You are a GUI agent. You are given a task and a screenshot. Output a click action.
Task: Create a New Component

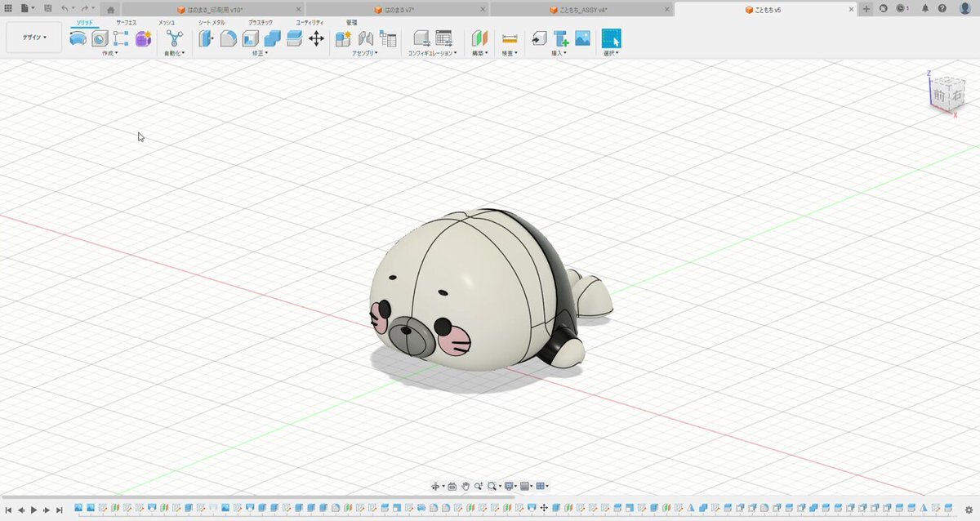[344, 38]
